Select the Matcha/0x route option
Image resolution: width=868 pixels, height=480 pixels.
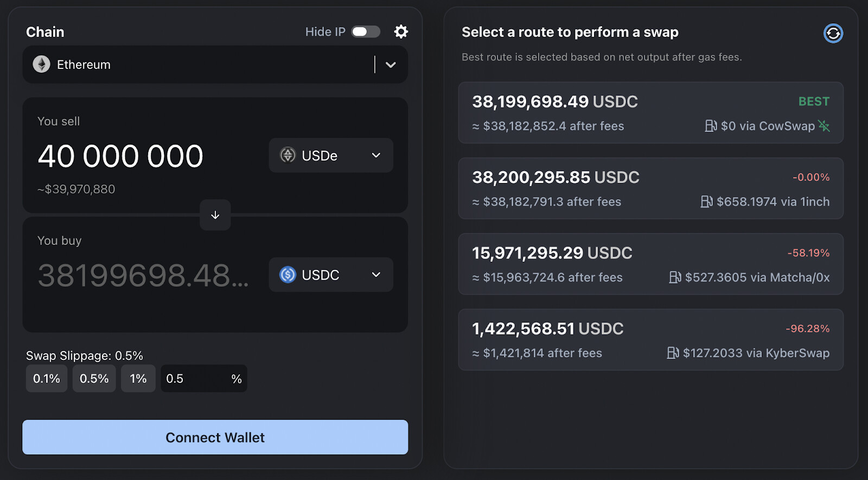point(650,264)
